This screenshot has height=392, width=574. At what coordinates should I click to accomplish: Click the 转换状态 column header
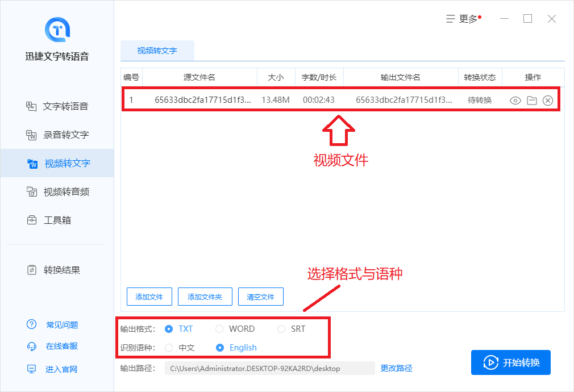click(x=480, y=77)
